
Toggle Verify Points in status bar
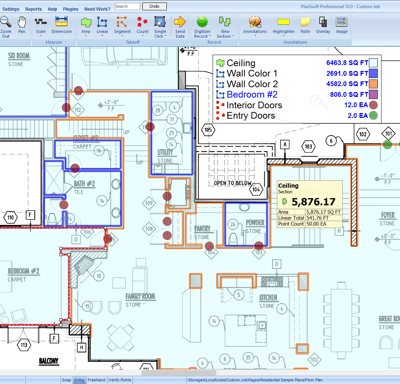119,380
